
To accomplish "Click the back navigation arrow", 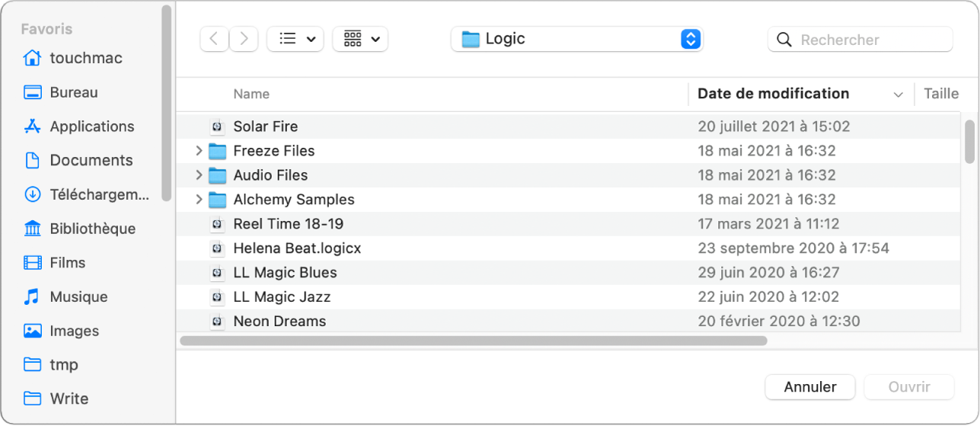I will (214, 39).
